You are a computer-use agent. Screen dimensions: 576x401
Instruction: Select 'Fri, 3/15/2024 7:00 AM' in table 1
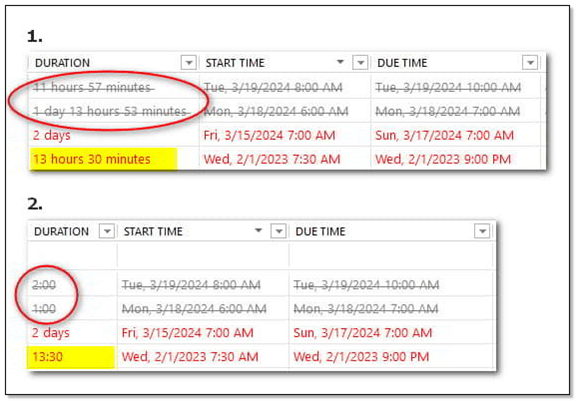[269, 136]
